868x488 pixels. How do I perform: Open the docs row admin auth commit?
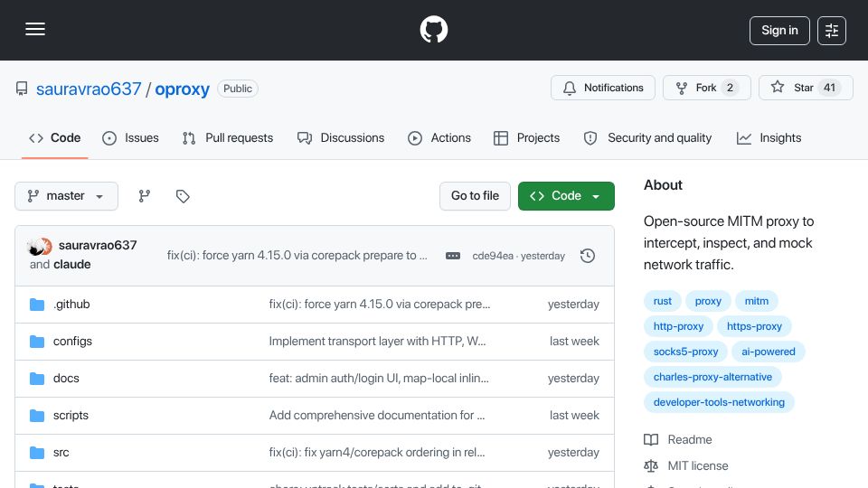click(x=379, y=379)
